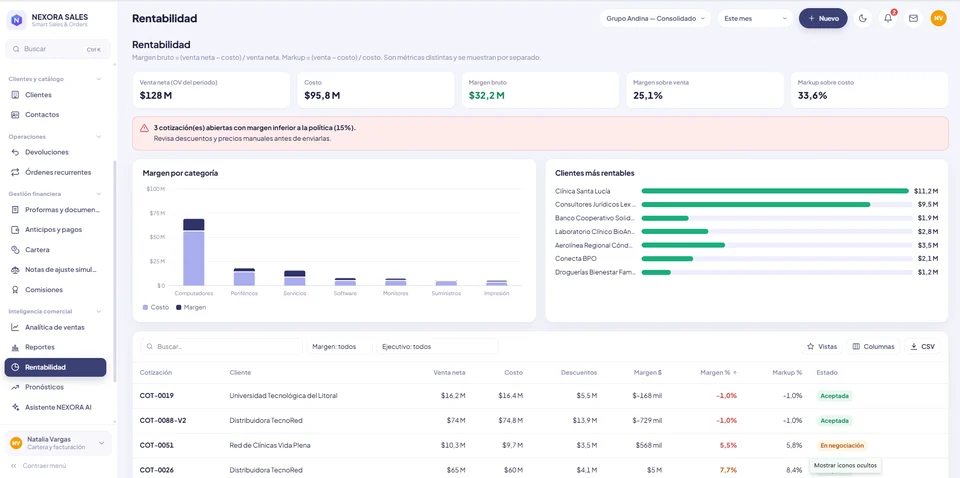The image size is (960, 478).
Task: Open Analítica de ventas chart icon
Action: click(15, 327)
